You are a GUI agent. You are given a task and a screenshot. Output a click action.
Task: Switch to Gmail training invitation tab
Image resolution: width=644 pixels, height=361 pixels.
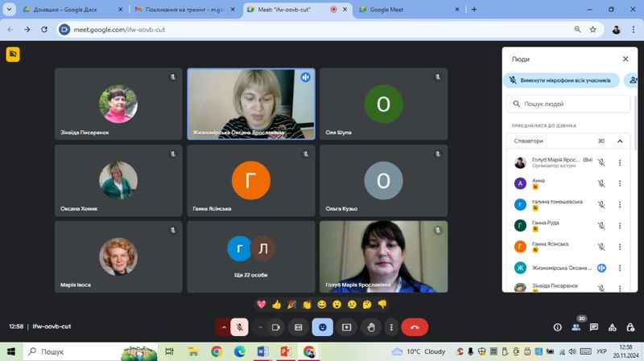[184, 10]
